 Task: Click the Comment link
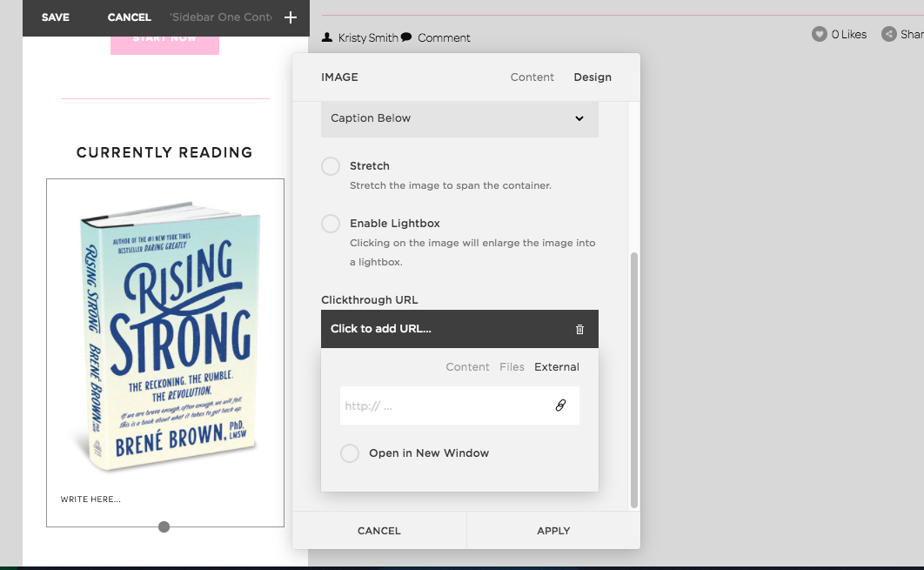point(444,37)
